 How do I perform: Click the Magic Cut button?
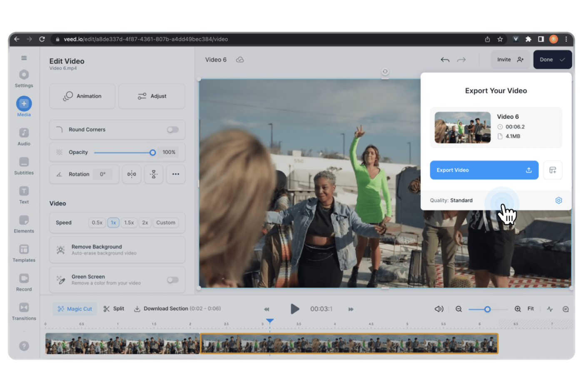(75, 309)
